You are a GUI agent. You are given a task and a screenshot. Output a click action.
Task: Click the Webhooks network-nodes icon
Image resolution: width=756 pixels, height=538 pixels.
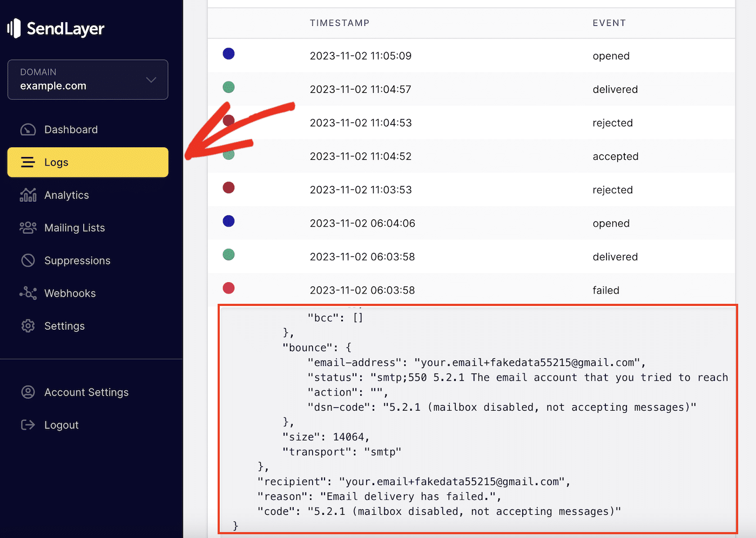pos(28,293)
